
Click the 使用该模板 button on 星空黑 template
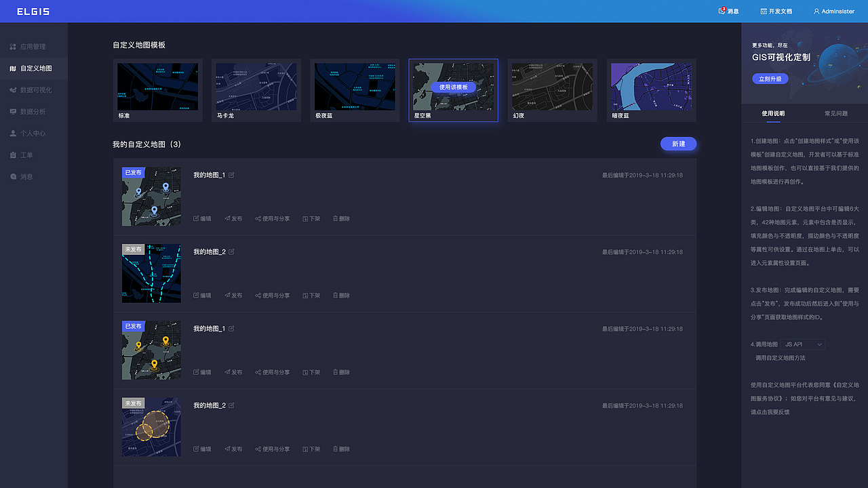pos(453,87)
